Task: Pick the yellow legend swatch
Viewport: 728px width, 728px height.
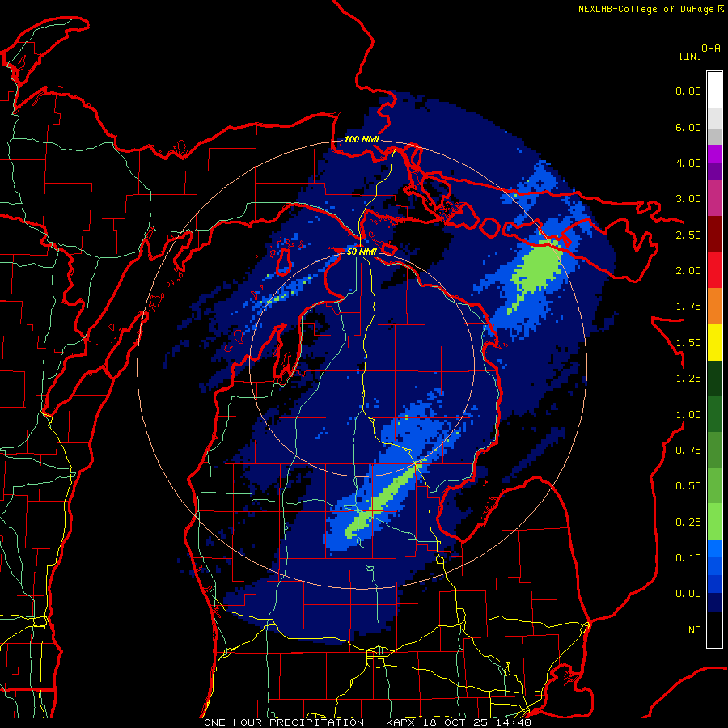Action: point(714,343)
